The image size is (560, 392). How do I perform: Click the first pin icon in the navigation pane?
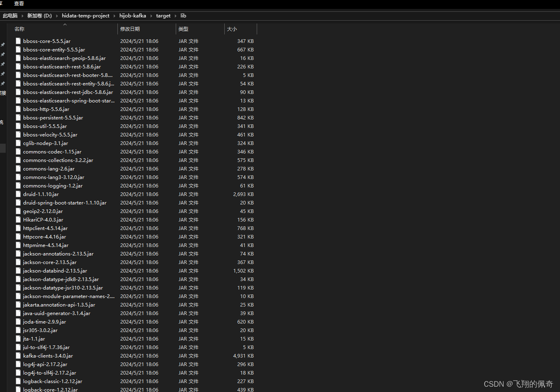3,45
